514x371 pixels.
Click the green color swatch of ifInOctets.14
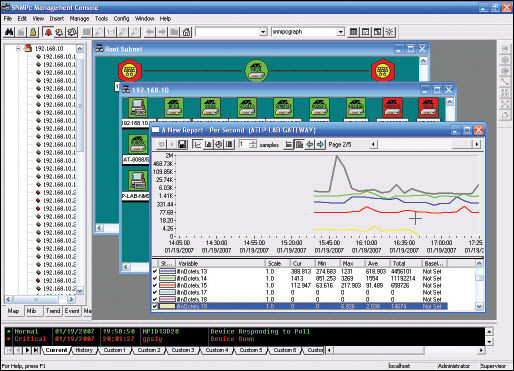click(167, 278)
